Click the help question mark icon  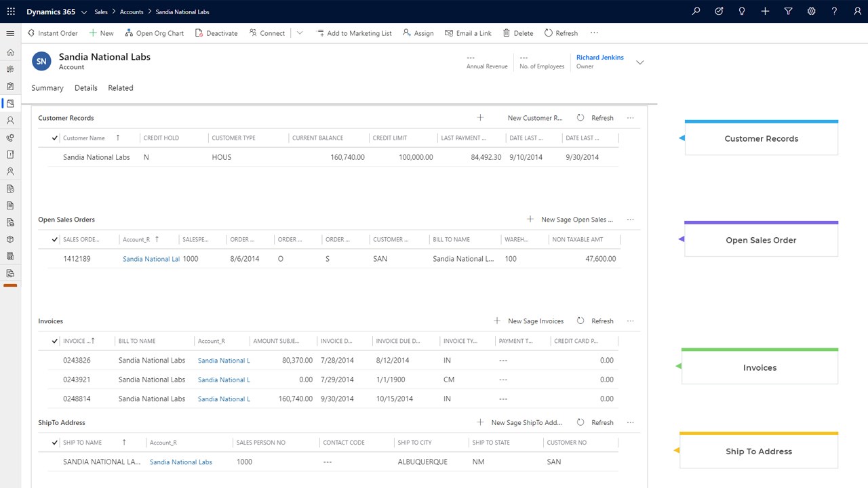pyautogui.click(x=835, y=12)
